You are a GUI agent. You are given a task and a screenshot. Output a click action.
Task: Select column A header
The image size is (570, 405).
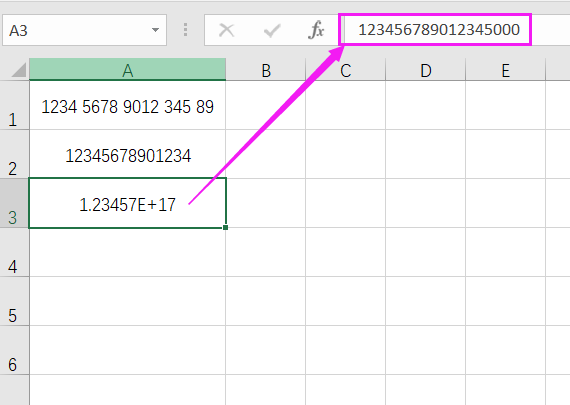pyautogui.click(x=128, y=69)
